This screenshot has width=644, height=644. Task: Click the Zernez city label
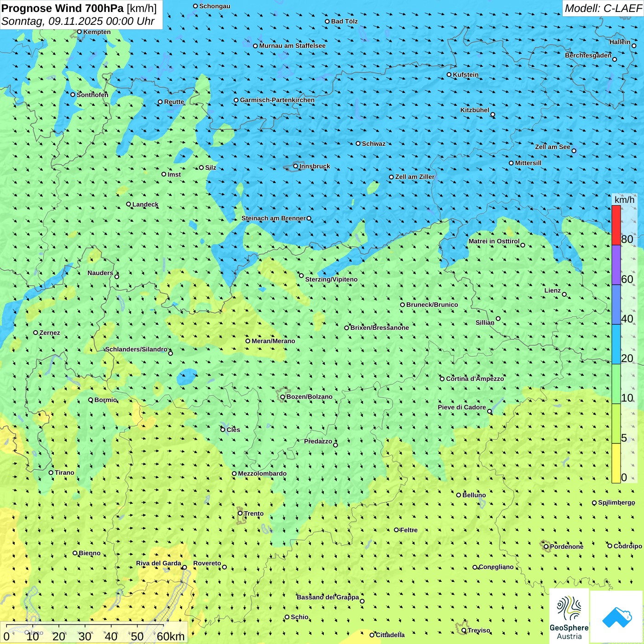pyautogui.click(x=50, y=333)
